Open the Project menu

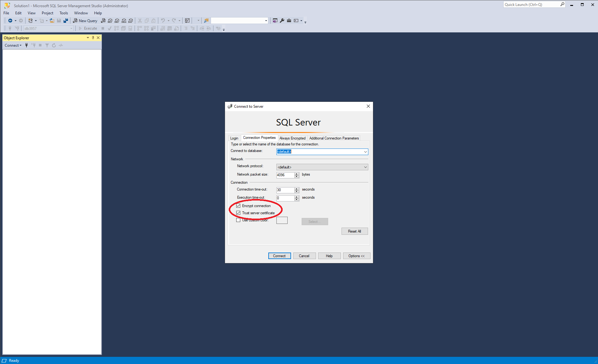[x=47, y=13]
